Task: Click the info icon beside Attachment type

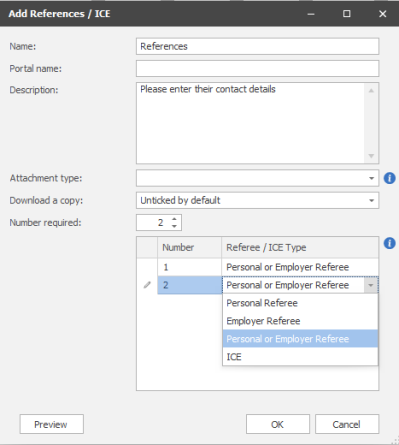Action: pos(389,178)
